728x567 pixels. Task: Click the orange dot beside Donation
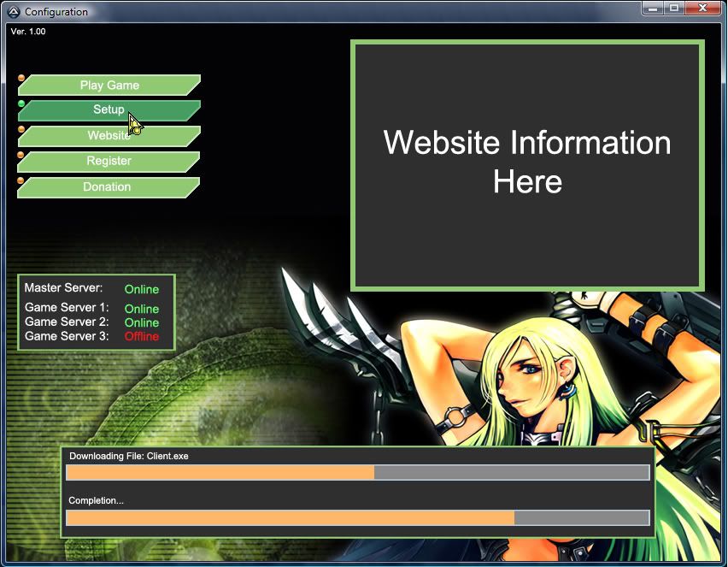tap(21, 180)
